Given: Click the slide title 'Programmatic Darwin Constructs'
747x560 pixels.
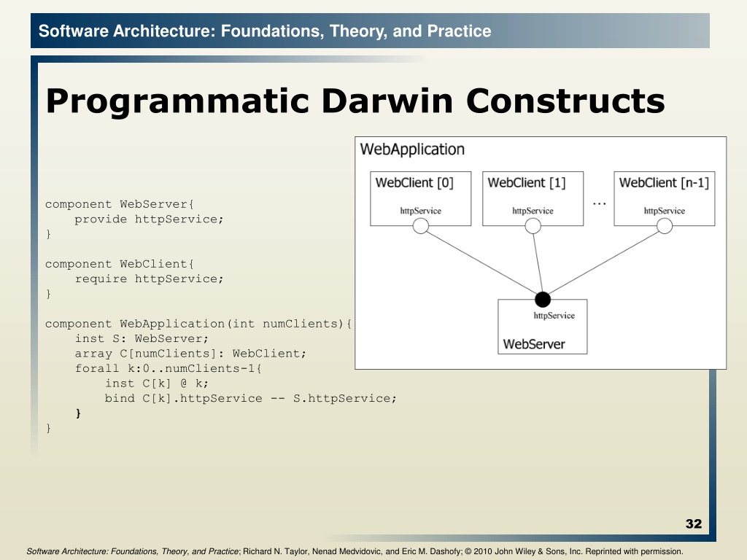Looking at the screenshot, I should pyautogui.click(x=355, y=101).
